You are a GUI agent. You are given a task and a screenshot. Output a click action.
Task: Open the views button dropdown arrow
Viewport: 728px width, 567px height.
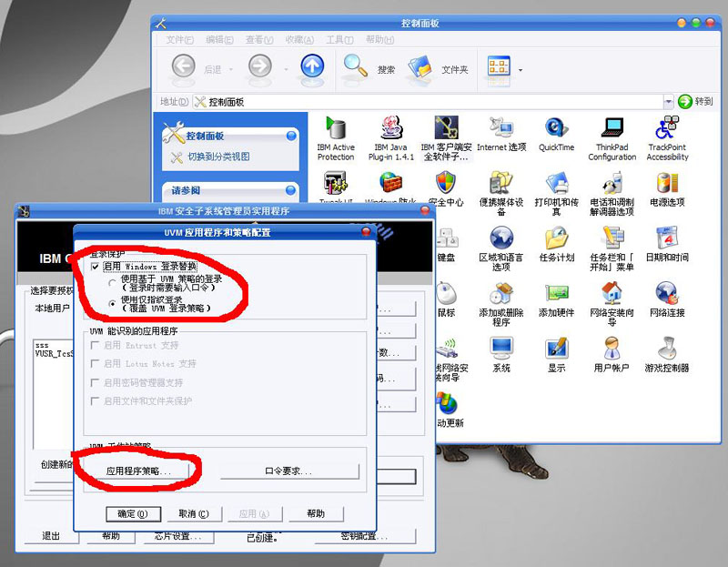coord(520,70)
